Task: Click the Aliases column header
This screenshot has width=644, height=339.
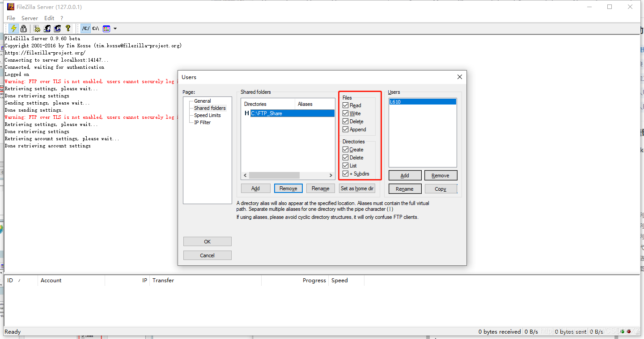Action: point(315,104)
